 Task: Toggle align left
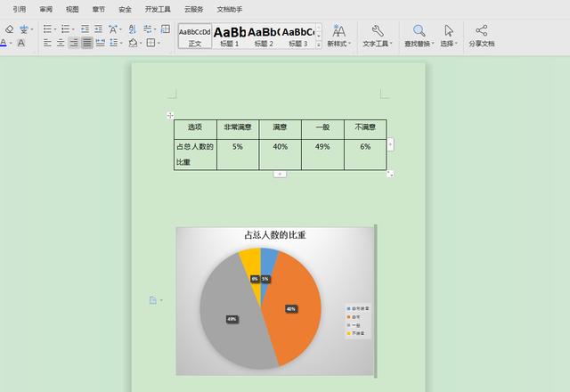(47, 43)
